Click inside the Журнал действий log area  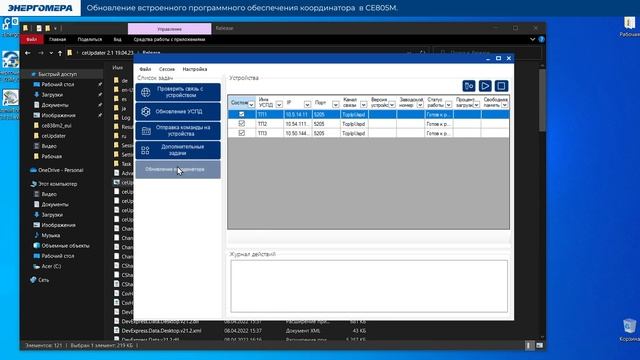(x=369, y=286)
